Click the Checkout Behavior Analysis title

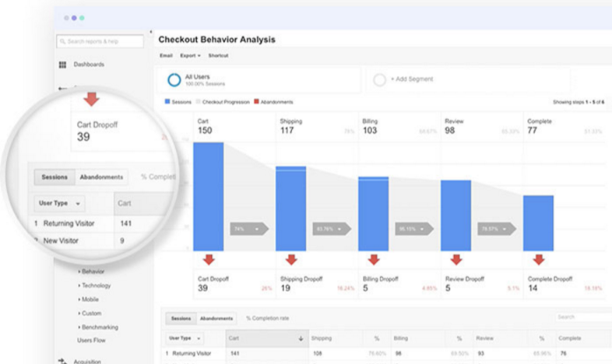coord(216,40)
